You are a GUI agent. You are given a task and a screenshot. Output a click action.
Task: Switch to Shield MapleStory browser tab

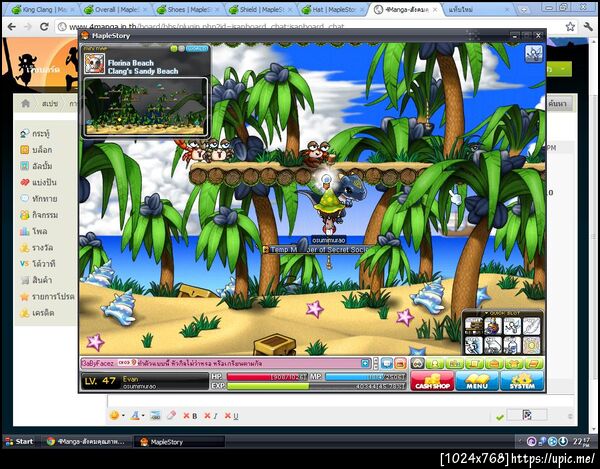pyautogui.click(x=261, y=10)
